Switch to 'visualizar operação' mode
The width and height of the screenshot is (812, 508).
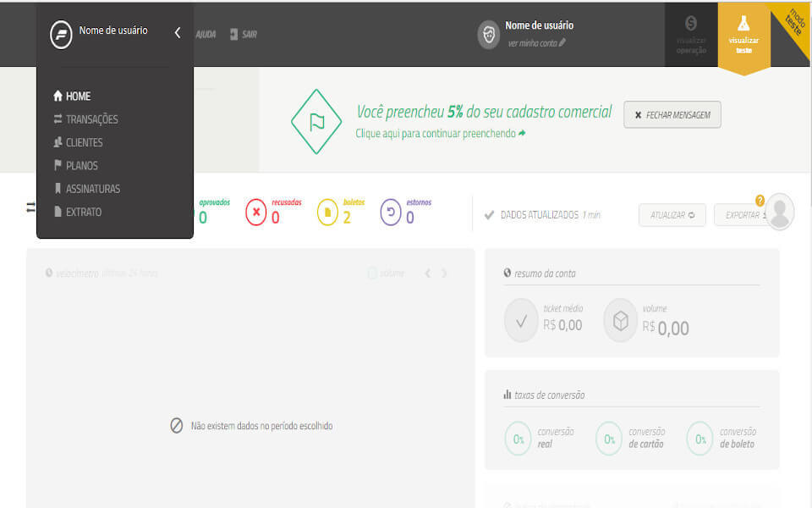point(691,35)
